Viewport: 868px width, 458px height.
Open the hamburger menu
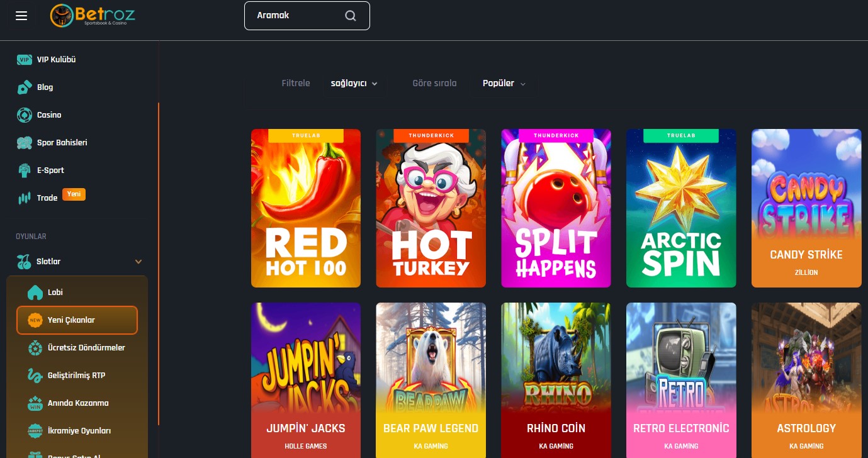tap(21, 16)
